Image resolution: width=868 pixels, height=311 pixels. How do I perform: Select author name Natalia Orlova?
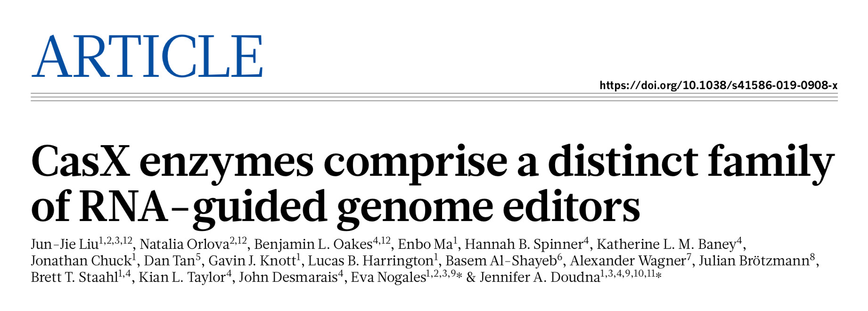tap(184, 244)
